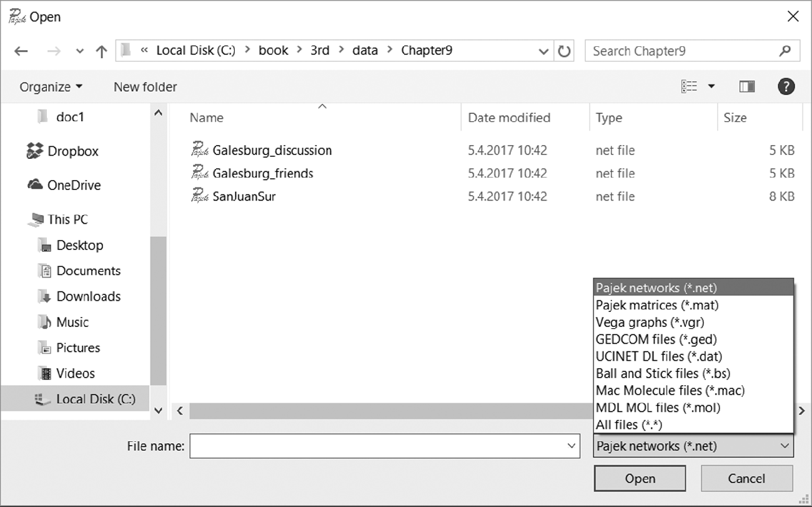Choose Vega graphs (*.vgr) option
Image resolution: width=812 pixels, height=507 pixels.
[693, 322]
